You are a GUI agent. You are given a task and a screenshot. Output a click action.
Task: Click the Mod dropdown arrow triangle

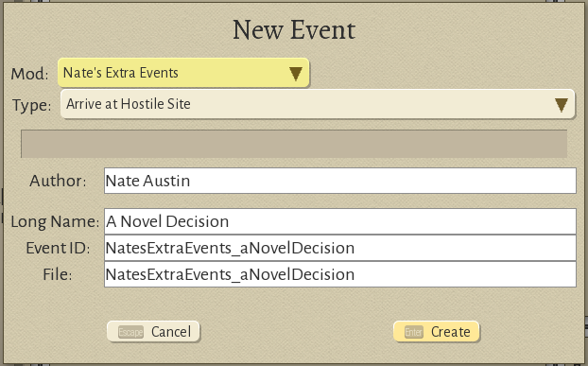296,74
